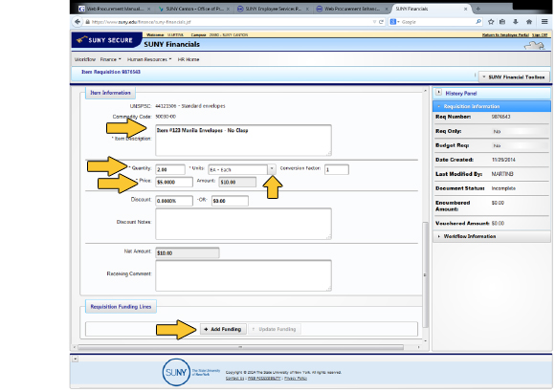555x392 pixels.
Task: Switch to Web Procurement Enhancements tab
Action: click(x=352, y=9)
